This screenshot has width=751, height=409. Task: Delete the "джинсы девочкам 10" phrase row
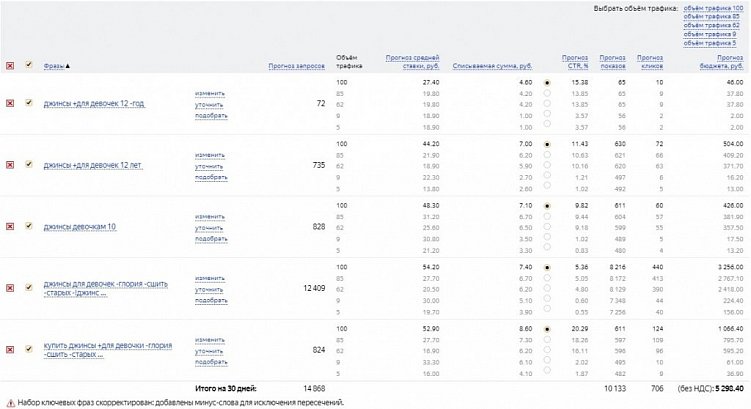tap(10, 226)
